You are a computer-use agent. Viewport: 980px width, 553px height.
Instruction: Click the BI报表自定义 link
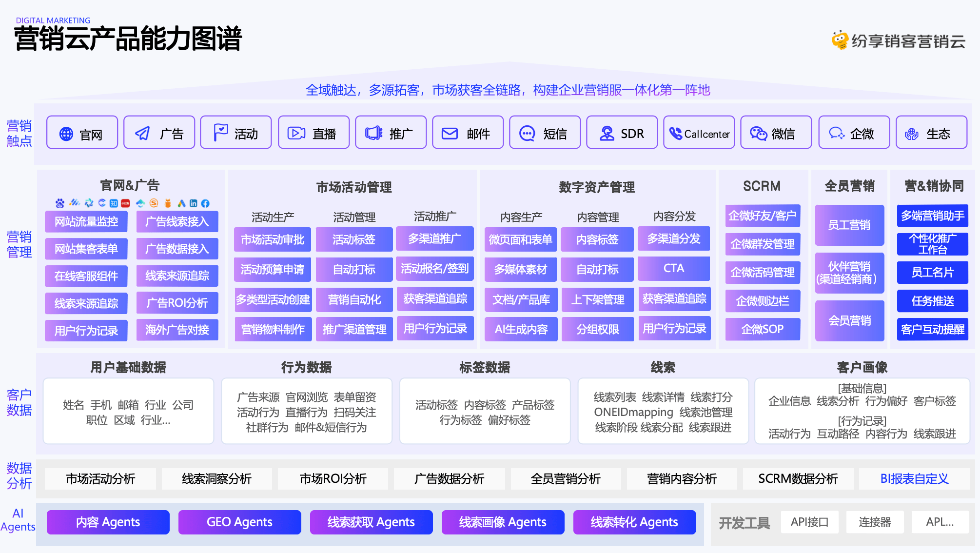pos(914,479)
